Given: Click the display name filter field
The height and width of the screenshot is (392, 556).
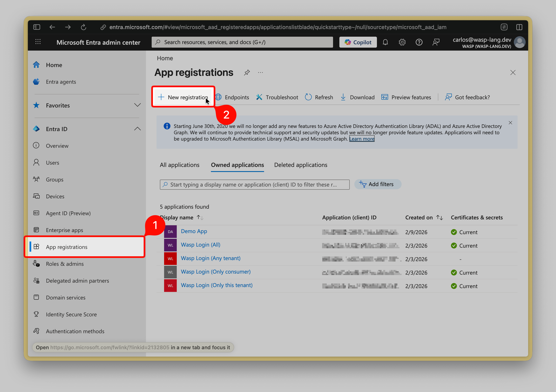Looking at the screenshot, I should (x=254, y=184).
